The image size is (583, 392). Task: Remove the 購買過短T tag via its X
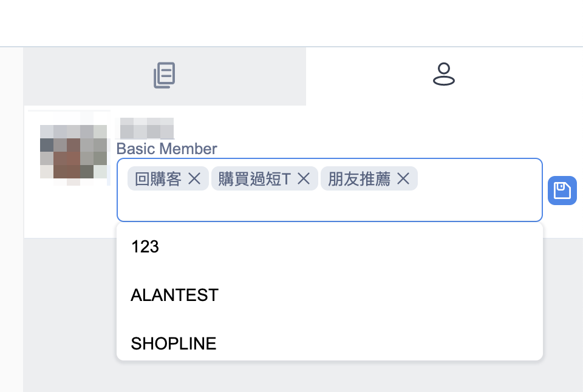click(304, 179)
